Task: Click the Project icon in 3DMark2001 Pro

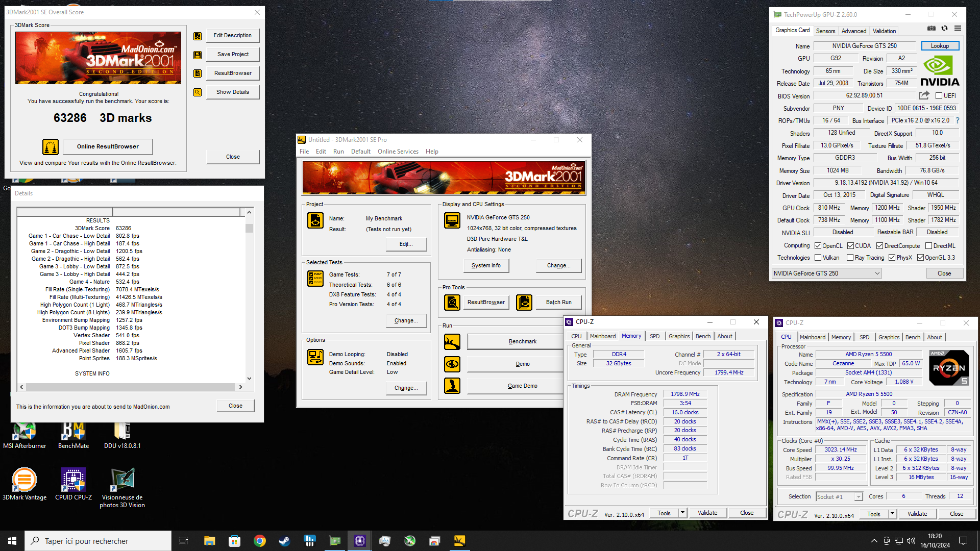Action: click(x=315, y=220)
